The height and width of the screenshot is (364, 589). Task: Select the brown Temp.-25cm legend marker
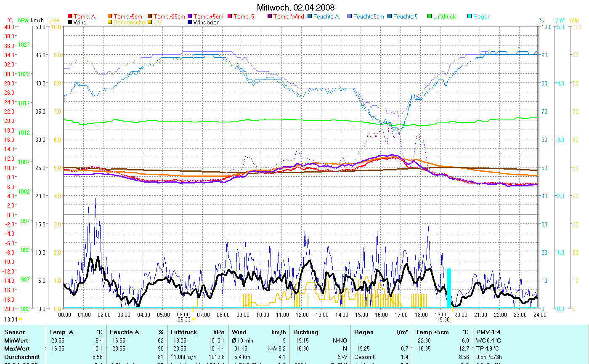[x=150, y=16]
